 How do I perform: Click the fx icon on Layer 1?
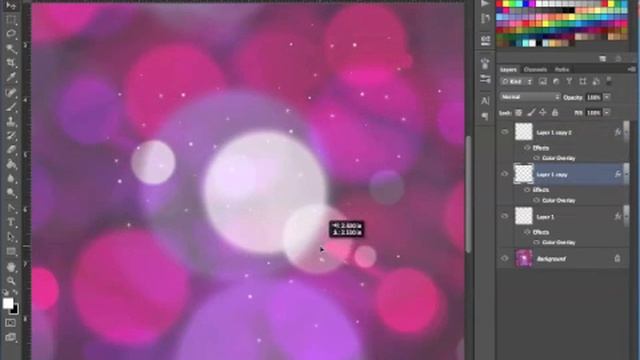[x=618, y=216]
